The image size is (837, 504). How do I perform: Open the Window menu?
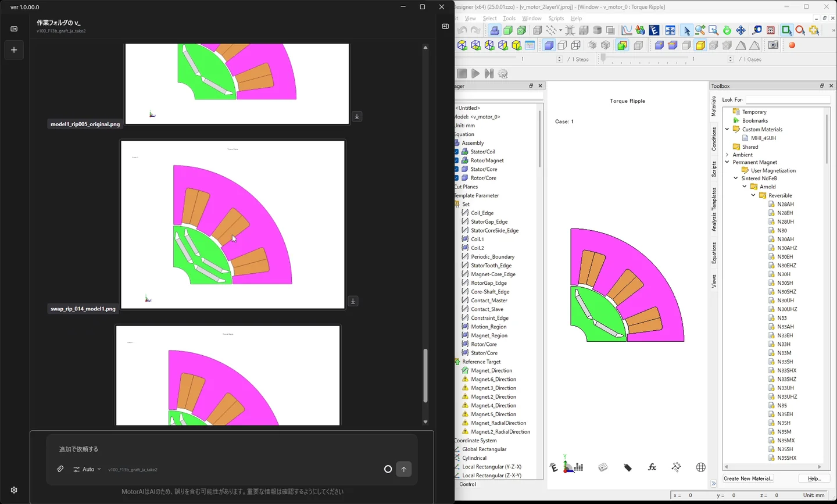tap(532, 19)
